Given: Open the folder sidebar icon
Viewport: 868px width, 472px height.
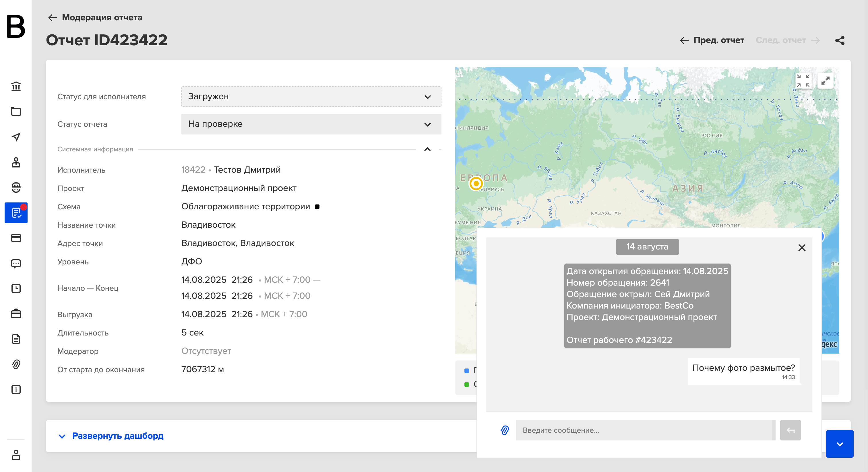Looking at the screenshot, I should pos(16,112).
